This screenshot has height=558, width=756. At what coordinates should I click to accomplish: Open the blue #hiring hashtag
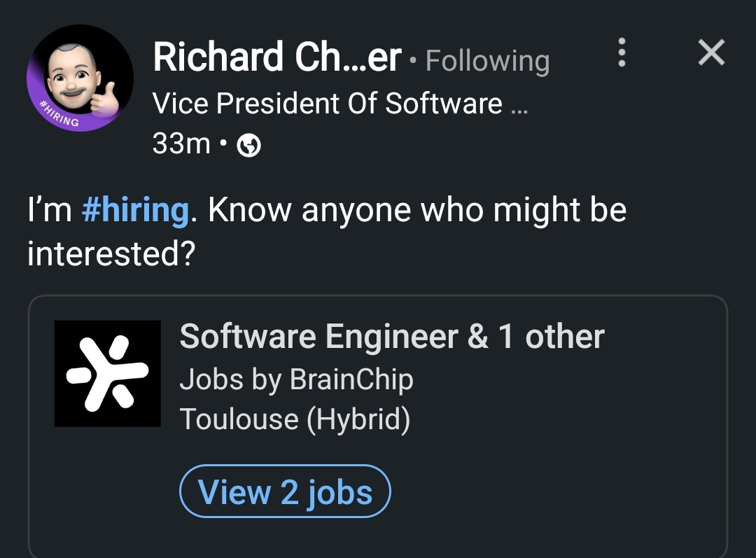(135, 210)
